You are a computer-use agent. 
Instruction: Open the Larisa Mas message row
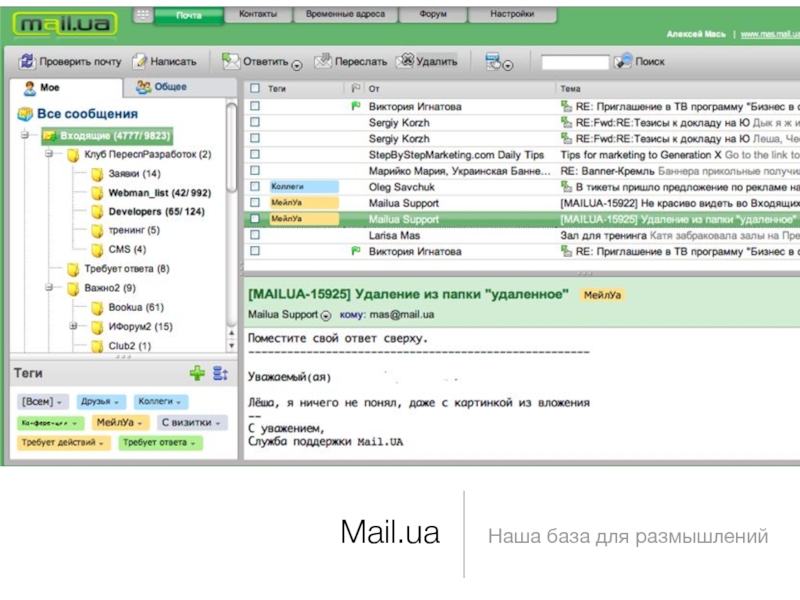[x=522, y=235]
